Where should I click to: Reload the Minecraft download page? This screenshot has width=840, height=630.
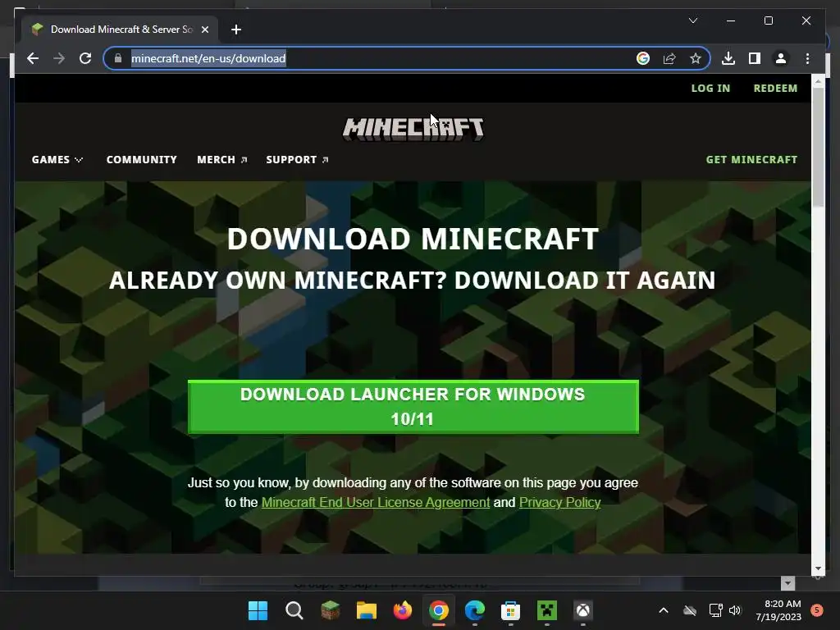pos(85,58)
